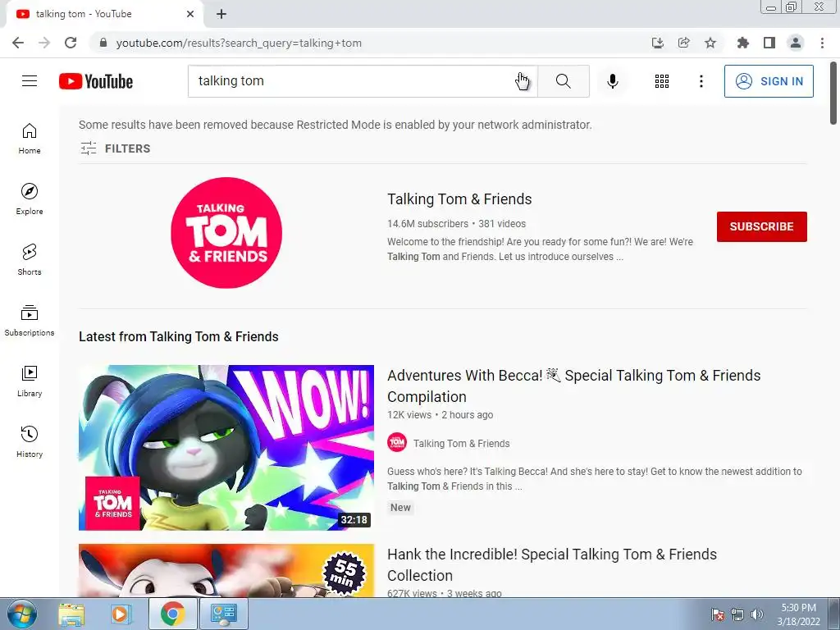Viewport: 840px width, 630px height.
Task: Play Adventures With Becca video thumbnail
Action: click(226, 448)
